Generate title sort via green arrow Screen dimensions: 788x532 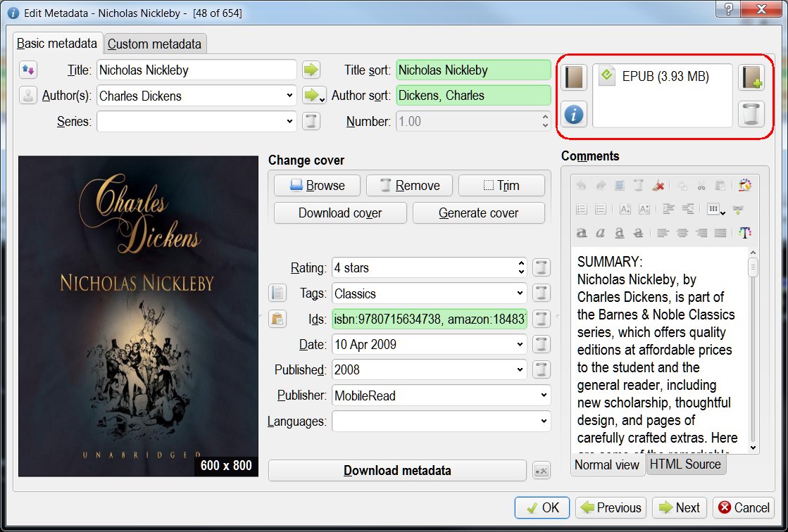[311, 70]
